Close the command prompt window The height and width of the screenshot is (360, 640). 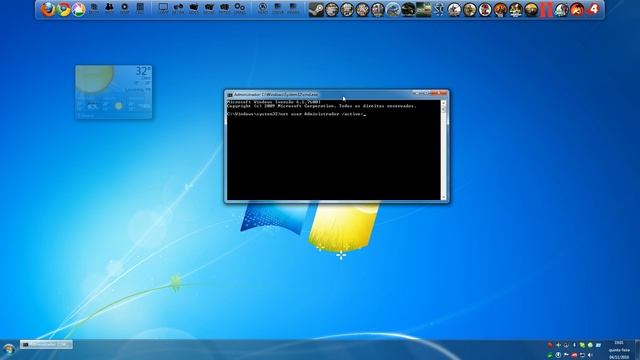pos(439,93)
